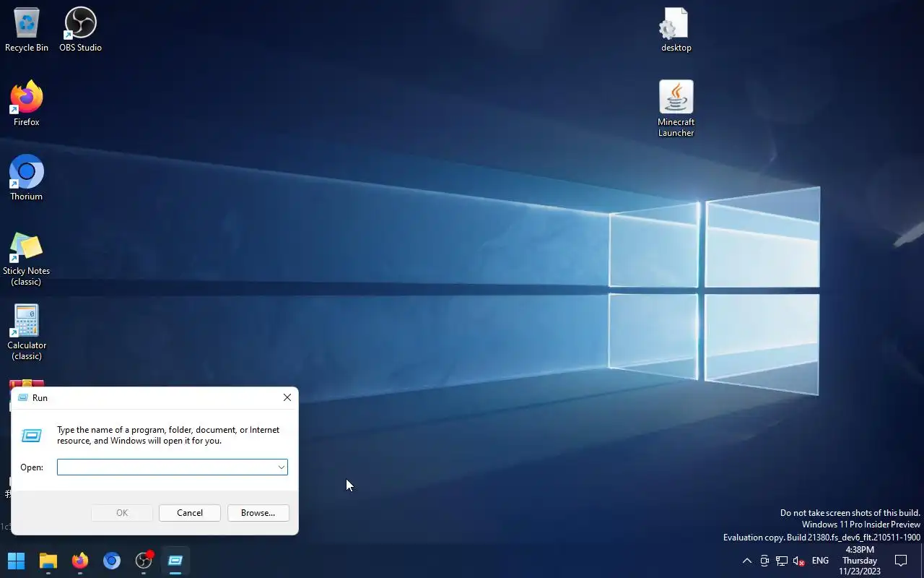The image size is (924, 578).
Task: Click the Run taskbar icon
Action: (175, 561)
